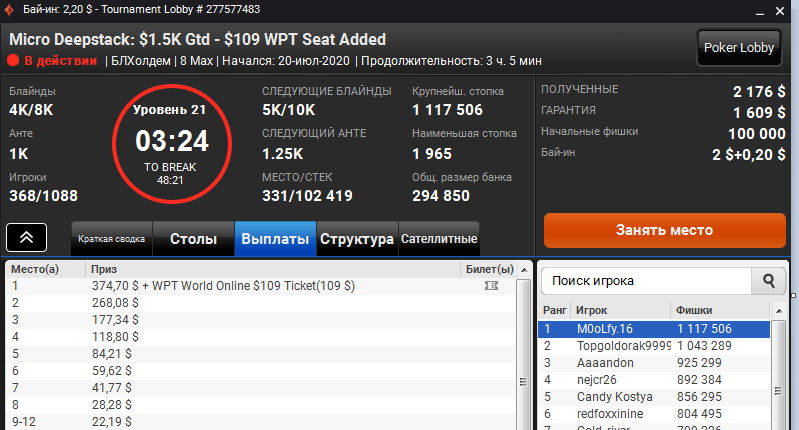Click the 268,08 $ prize row
Screen dimensions: 799x430
261,303
